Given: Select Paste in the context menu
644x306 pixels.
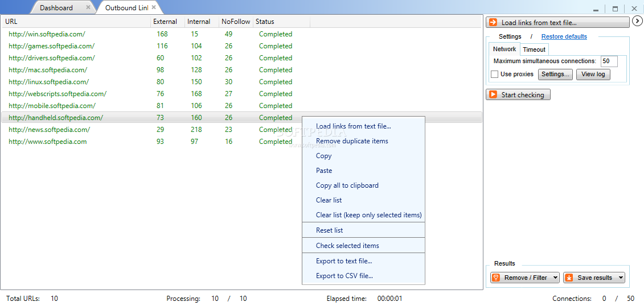Looking at the screenshot, I should (x=363, y=171).
